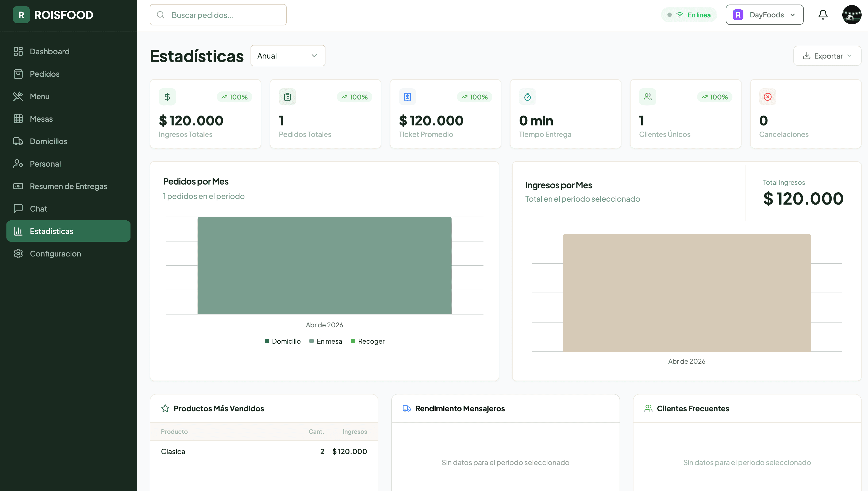Open Resumen de Entregas in the sidebar
Image resolution: width=868 pixels, height=491 pixels.
(x=68, y=186)
